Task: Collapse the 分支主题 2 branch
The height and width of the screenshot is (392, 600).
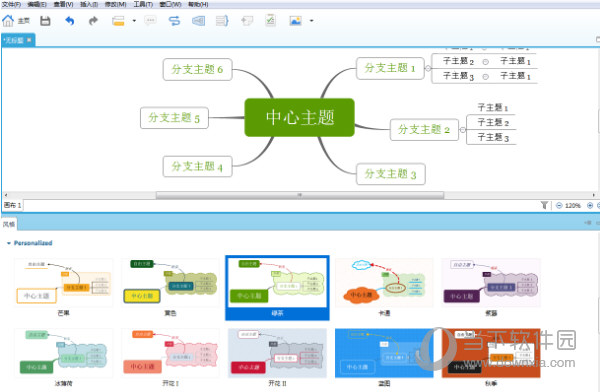Action: [x=462, y=130]
